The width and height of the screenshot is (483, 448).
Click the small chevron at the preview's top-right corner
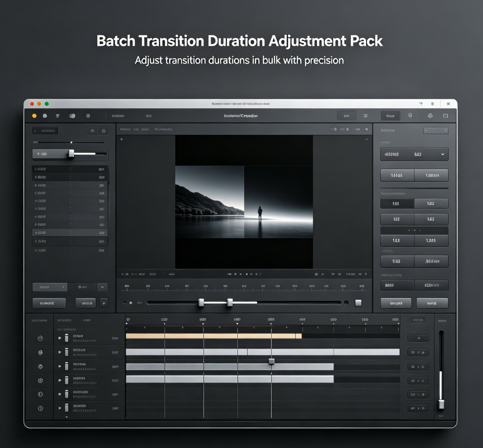pos(366,140)
